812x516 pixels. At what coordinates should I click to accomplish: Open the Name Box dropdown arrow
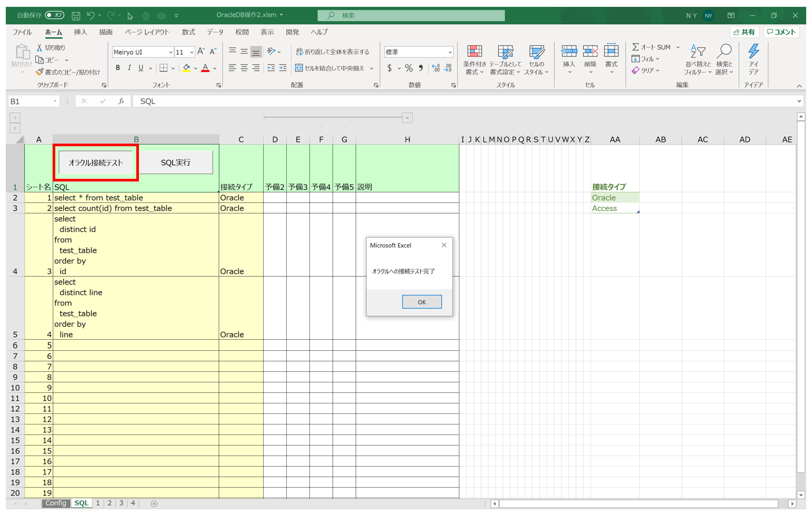click(x=55, y=101)
